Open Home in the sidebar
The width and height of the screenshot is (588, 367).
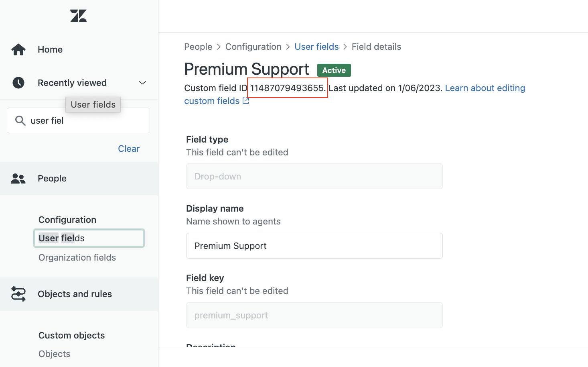50,49
